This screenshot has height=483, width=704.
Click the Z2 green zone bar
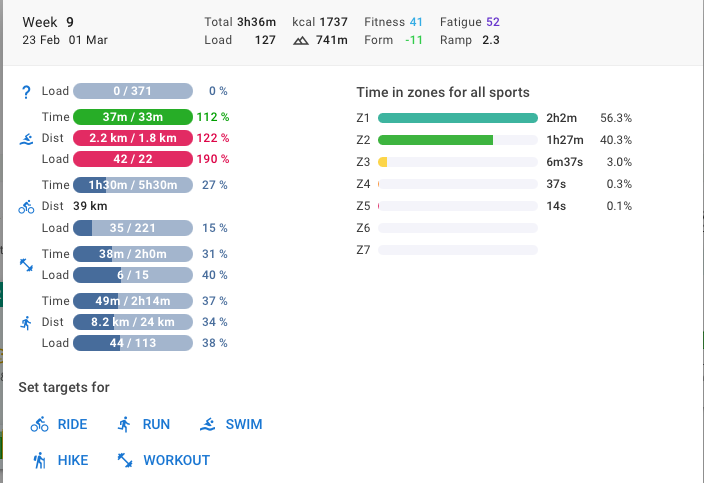click(x=436, y=140)
